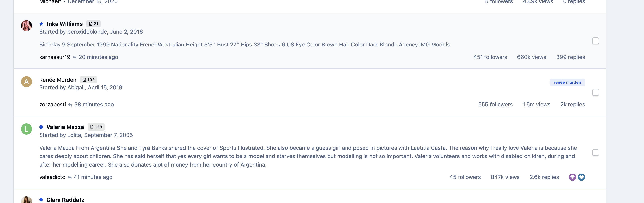Click the unread dot beside Valeria Mazza
This screenshot has width=644, height=203.
(41, 127)
